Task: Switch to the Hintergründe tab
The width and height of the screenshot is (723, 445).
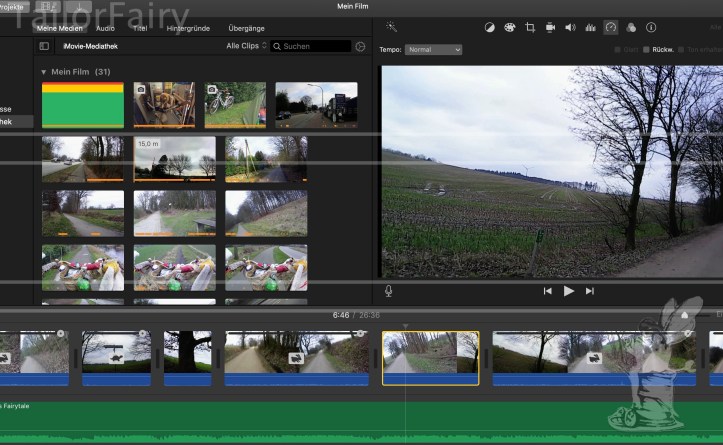Action: click(187, 28)
